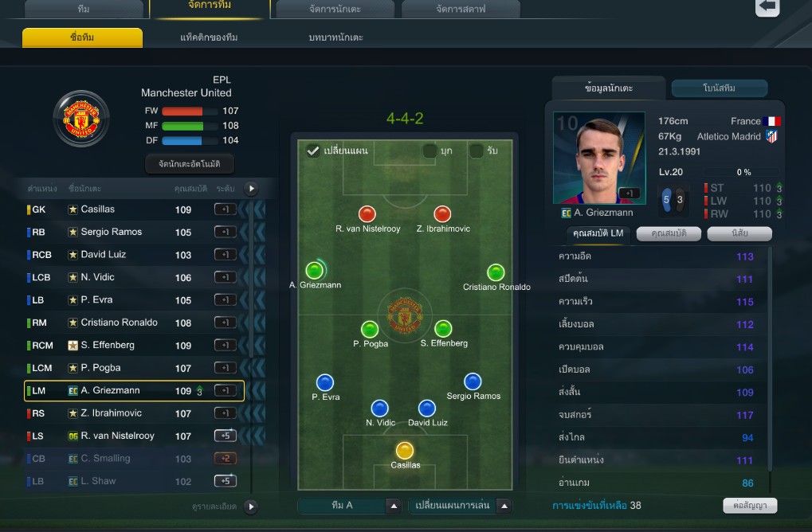
Task: Click the Manchester United club crest
Action: (x=81, y=119)
